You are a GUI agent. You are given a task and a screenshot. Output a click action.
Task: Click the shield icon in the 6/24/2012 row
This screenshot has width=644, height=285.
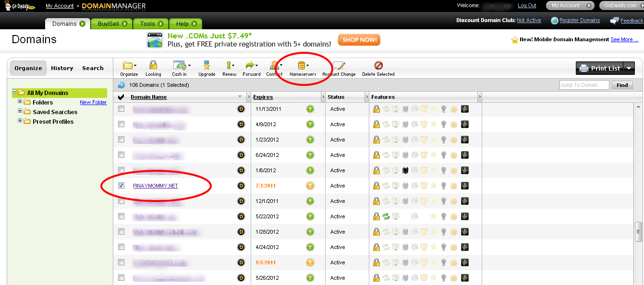click(424, 155)
